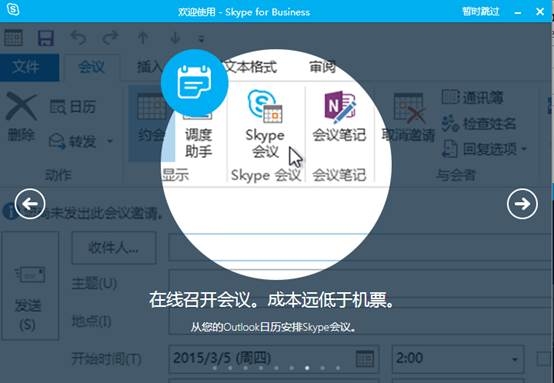Click the OneNote 会议笔记 icon
The width and height of the screenshot is (554, 383).
340,106
